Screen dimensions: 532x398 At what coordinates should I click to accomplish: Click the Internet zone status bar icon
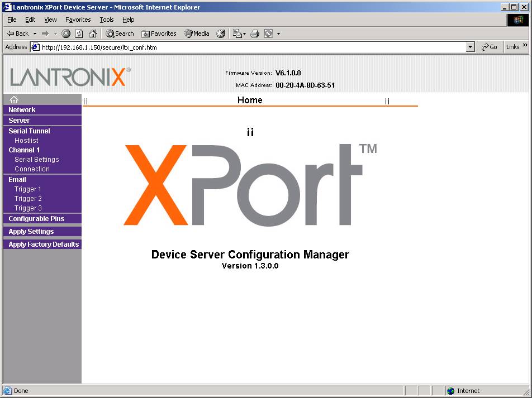pos(450,391)
